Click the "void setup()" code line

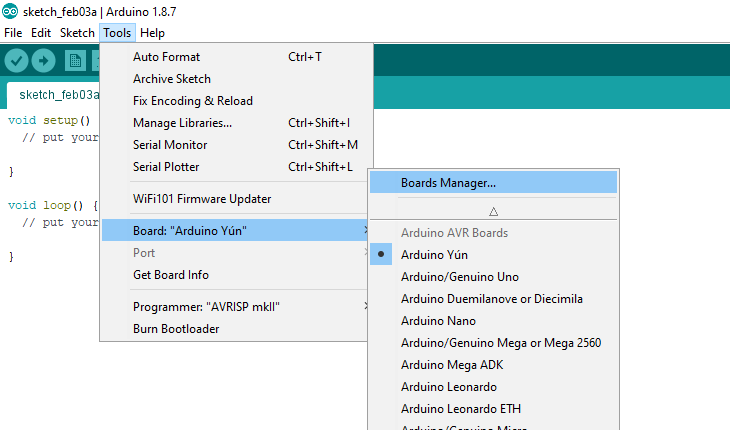(49, 121)
